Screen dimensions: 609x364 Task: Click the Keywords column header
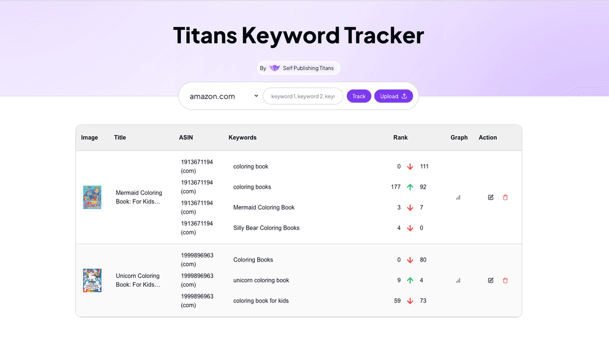pos(242,137)
